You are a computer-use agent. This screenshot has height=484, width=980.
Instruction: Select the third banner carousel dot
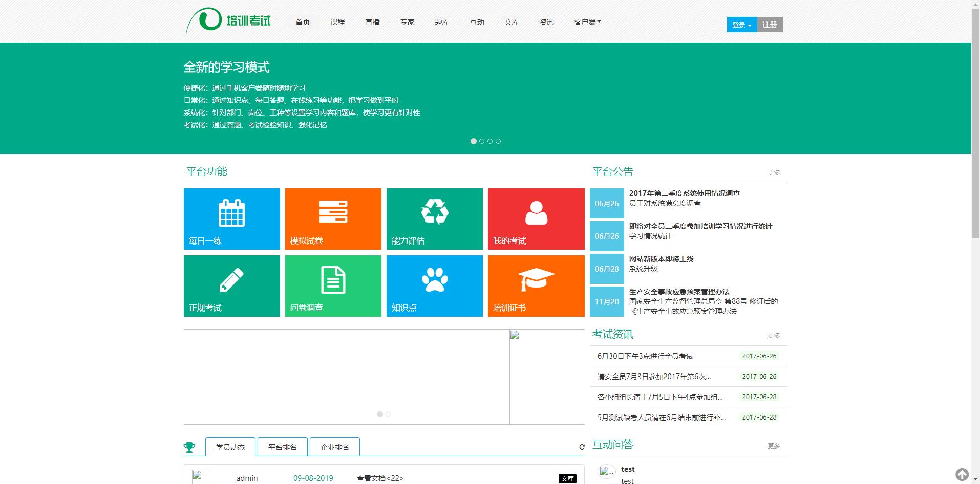click(490, 141)
